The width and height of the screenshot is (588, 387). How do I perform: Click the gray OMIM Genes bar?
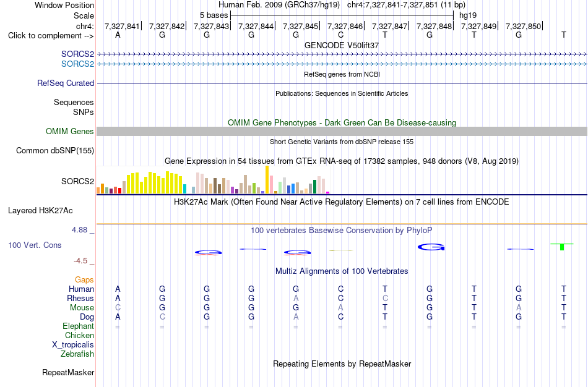click(x=342, y=131)
